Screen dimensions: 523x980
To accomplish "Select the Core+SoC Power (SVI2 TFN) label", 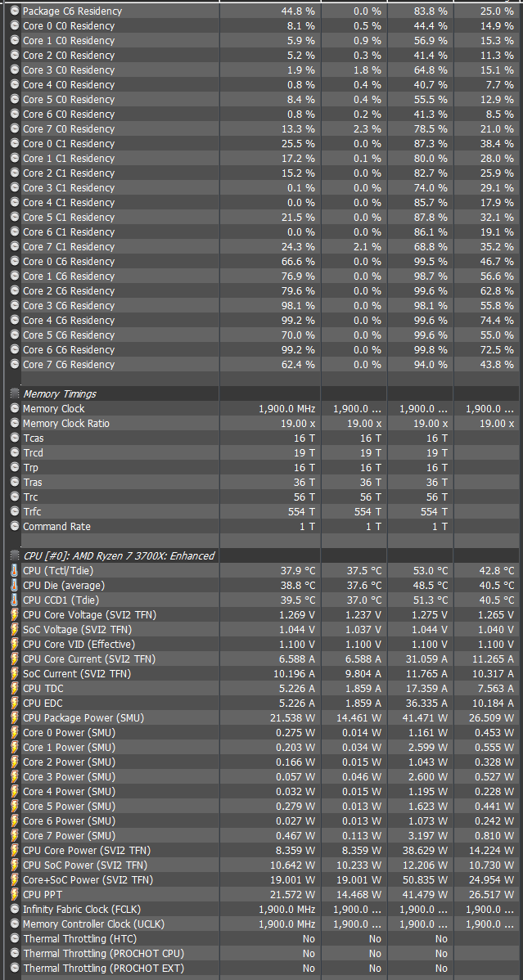I will [x=88, y=880].
